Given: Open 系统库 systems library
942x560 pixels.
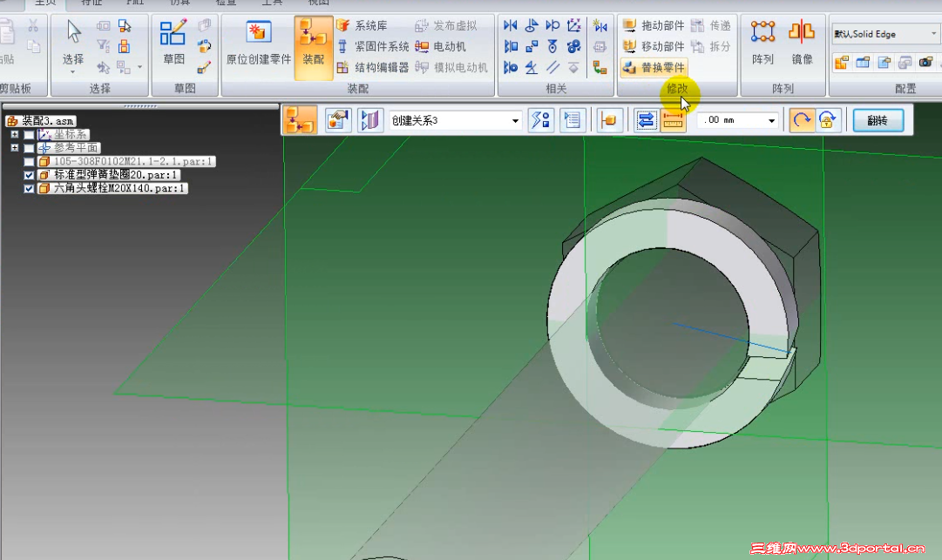Looking at the screenshot, I should pyautogui.click(x=362, y=25).
